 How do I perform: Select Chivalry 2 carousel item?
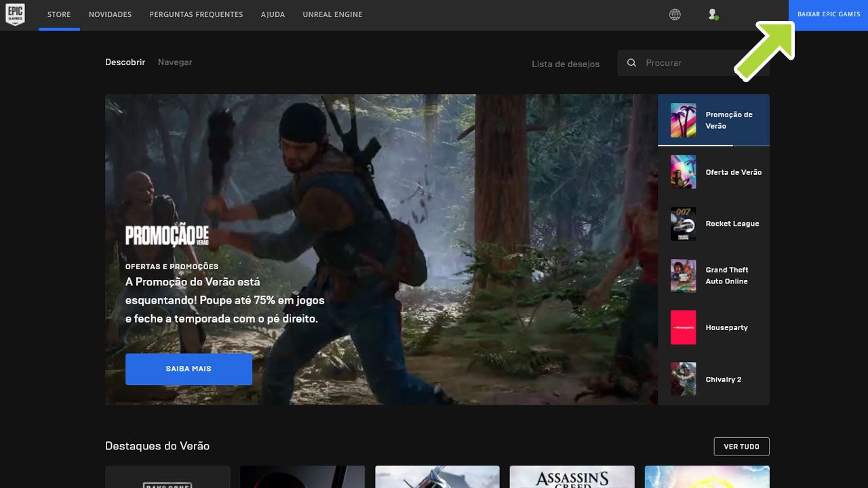coord(713,379)
